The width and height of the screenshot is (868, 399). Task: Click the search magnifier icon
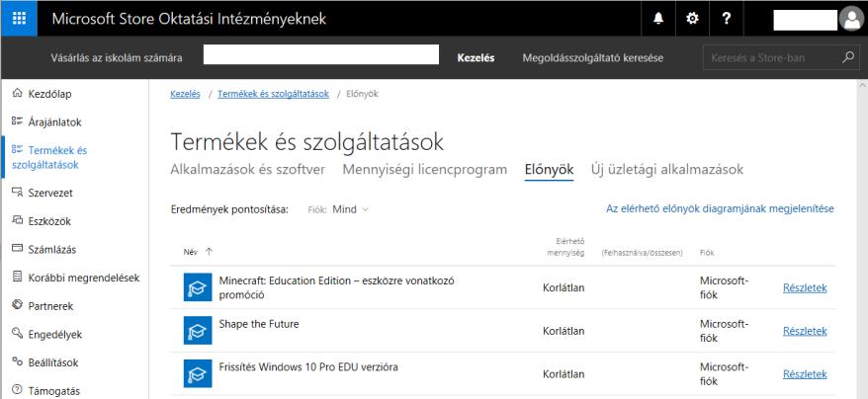click(x=847, y=57)
